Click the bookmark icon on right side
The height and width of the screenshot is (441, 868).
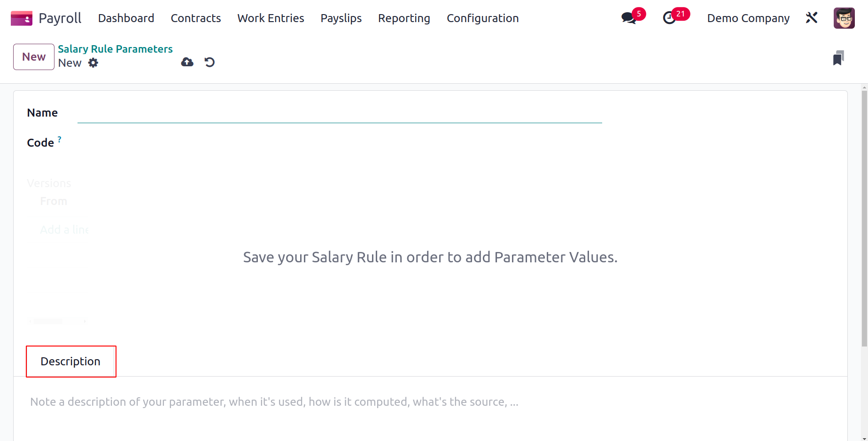tap(838, 58)
